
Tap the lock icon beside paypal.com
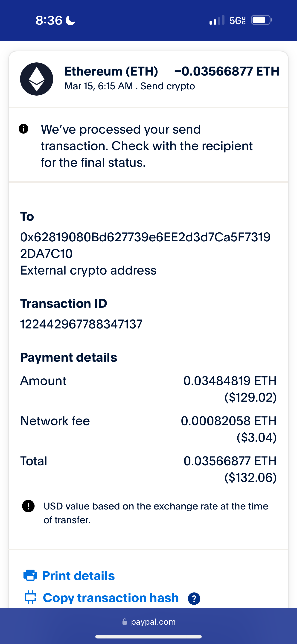(x=125, y=622)
